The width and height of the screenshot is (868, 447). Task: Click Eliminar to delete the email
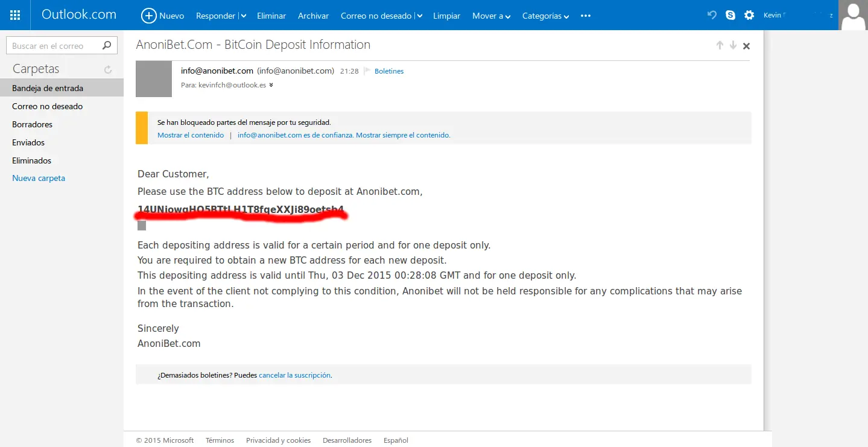271,16
